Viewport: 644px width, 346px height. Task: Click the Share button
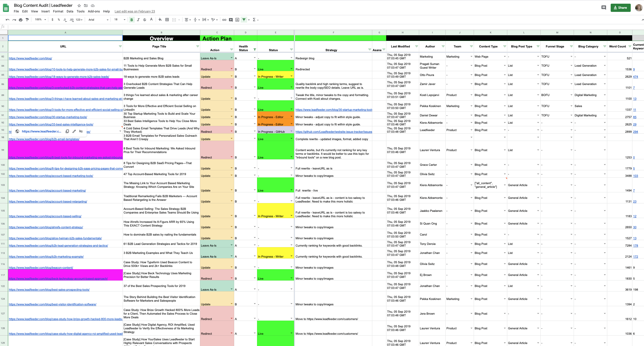[x=620, y=8]
